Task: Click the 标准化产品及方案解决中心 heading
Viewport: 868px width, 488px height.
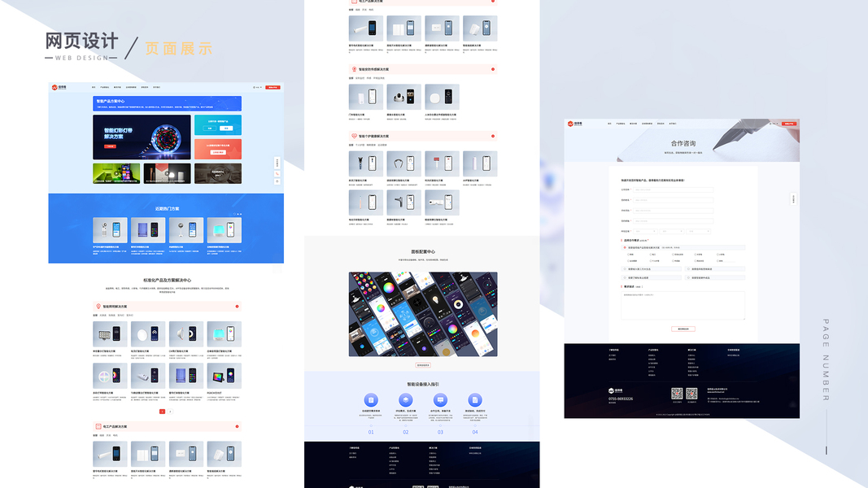Action: (168, 280)
